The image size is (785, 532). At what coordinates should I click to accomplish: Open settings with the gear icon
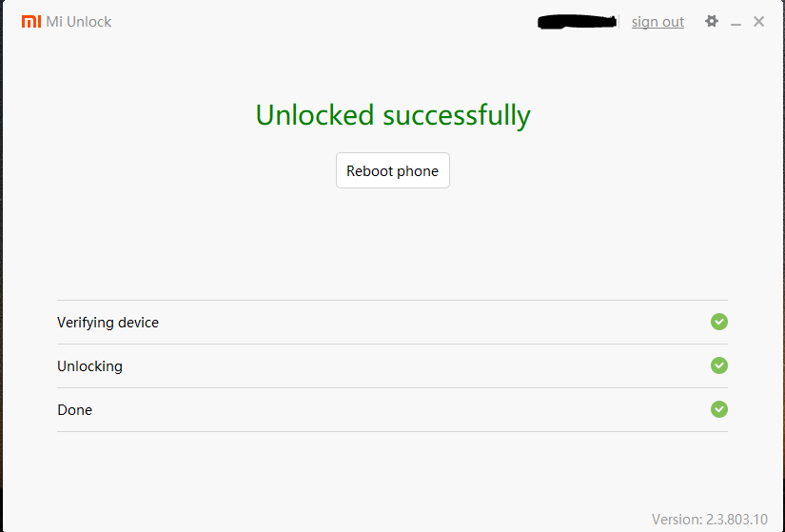tap(711, 21)
